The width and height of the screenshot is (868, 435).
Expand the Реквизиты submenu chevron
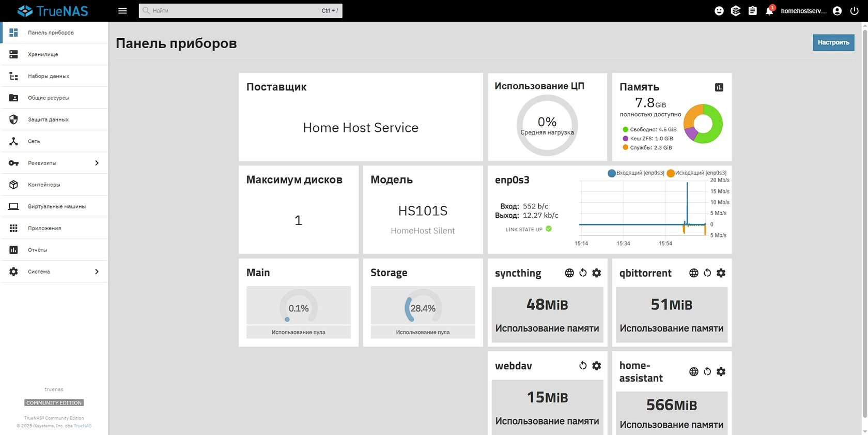coord(97,163)
